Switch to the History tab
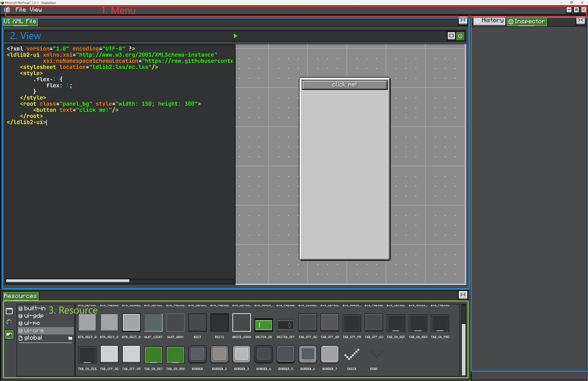The image size is (588, 381). [x=489, y=21]
